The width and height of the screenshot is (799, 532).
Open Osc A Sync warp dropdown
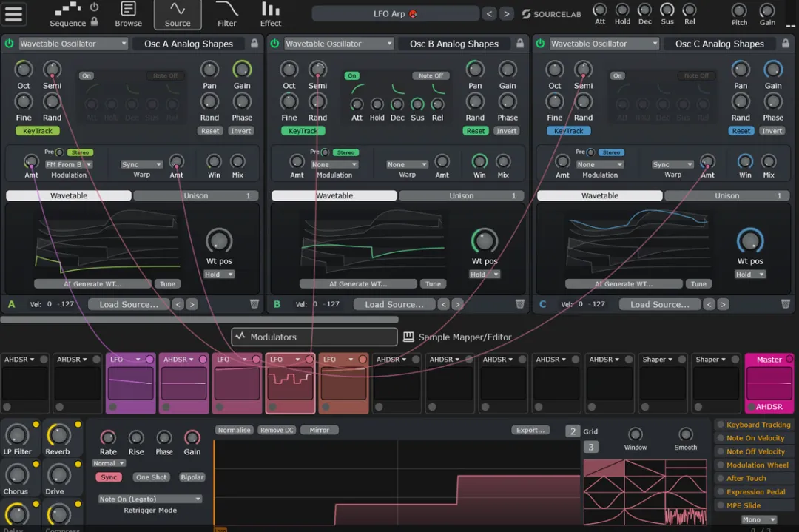coord(141,164)
